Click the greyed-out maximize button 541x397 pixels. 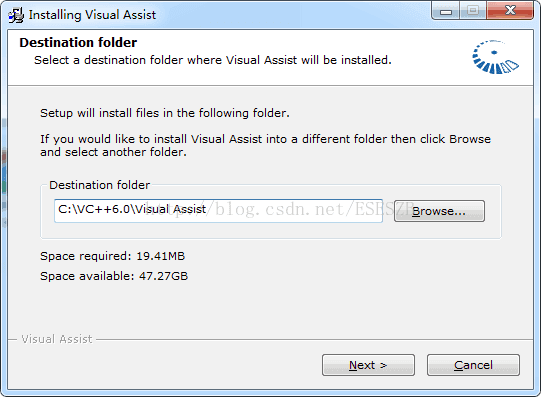tap(473, 11)
